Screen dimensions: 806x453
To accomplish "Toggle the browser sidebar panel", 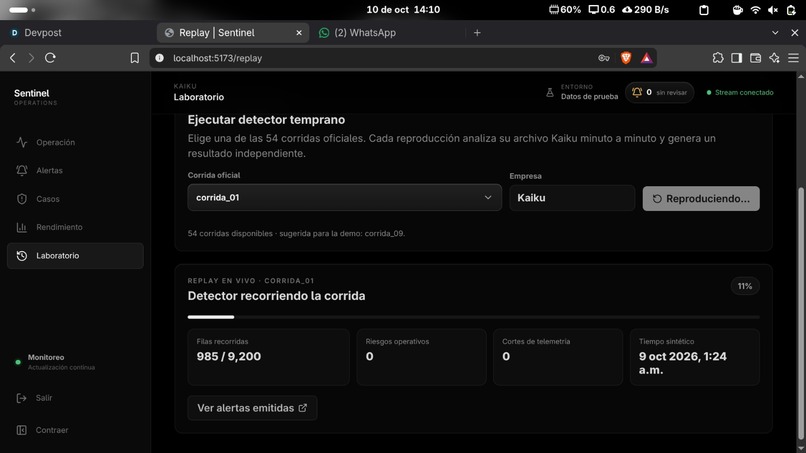I will coord(736,58).
